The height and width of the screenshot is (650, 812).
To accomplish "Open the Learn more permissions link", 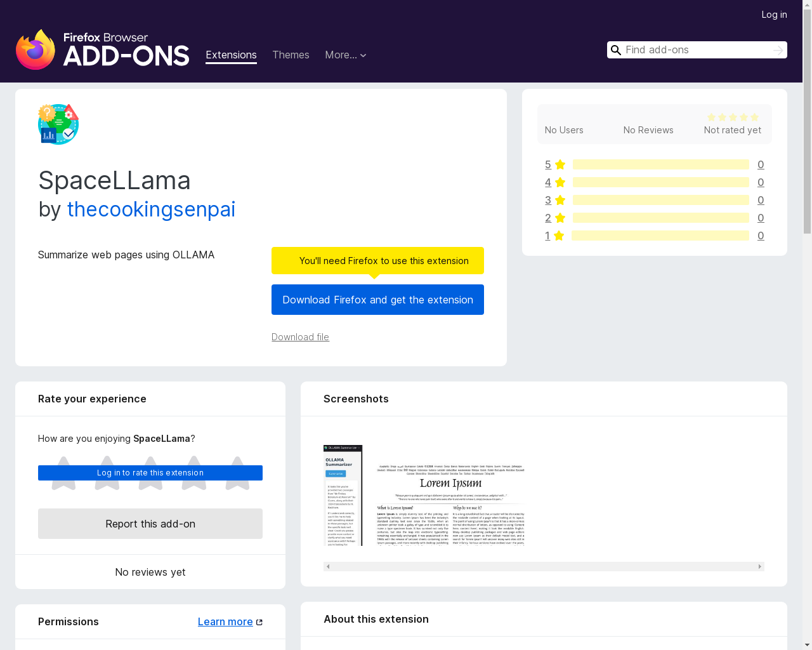I will (x=225, y=621).
